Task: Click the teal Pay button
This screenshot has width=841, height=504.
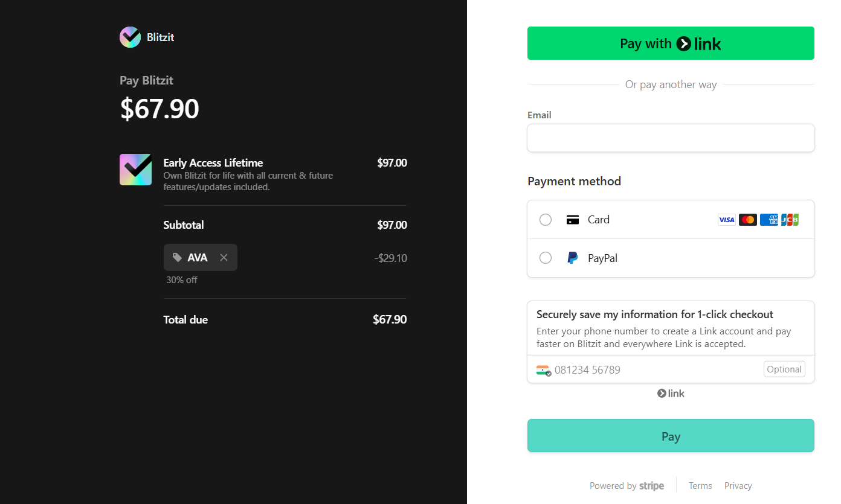Action: click(x=671, y=436)
